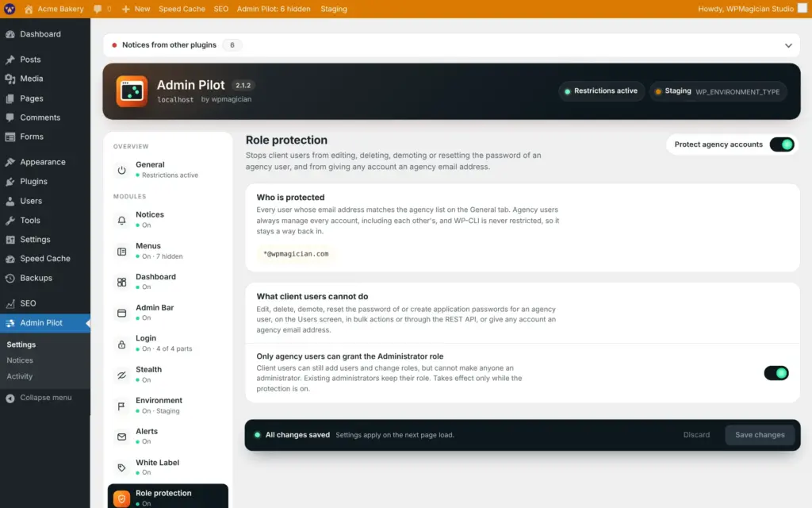Viewport: 812px width, 508px height.
Task: Click Save changes button
Action: pos(760,435)
